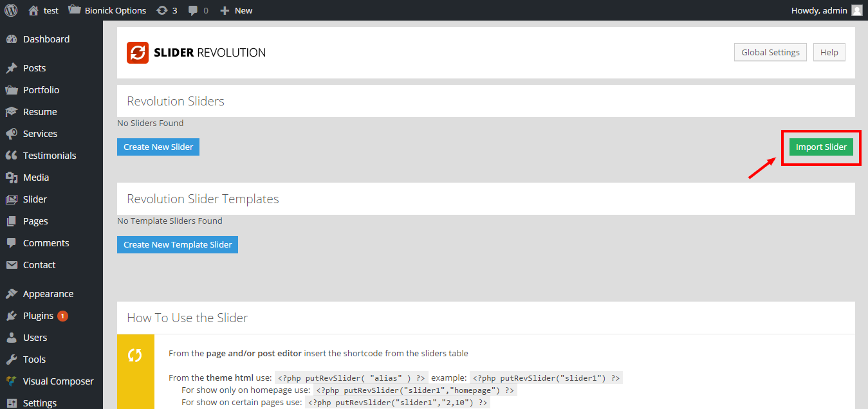Click the putRevSlider("slider1","homepage") code snippet

coord(415,390)
